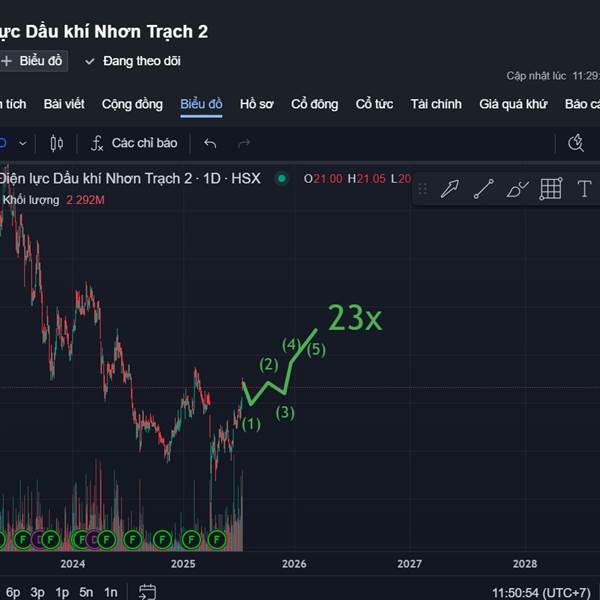Select the brush drawing tool

517,189
